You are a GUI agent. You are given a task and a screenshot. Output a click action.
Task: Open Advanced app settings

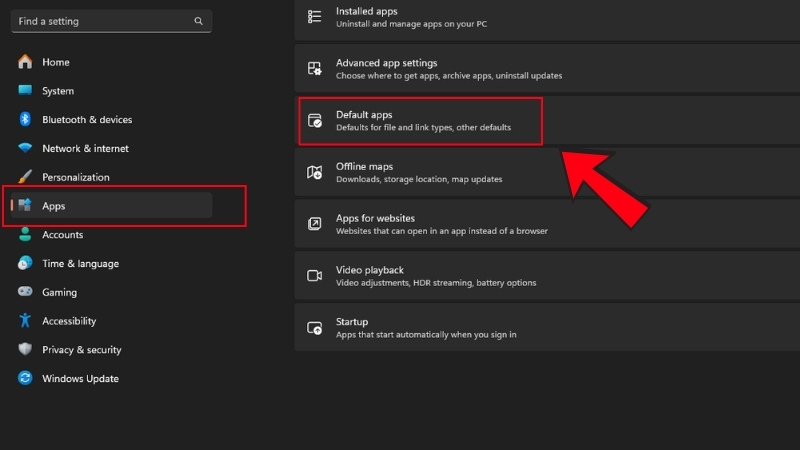pos(547,68)
